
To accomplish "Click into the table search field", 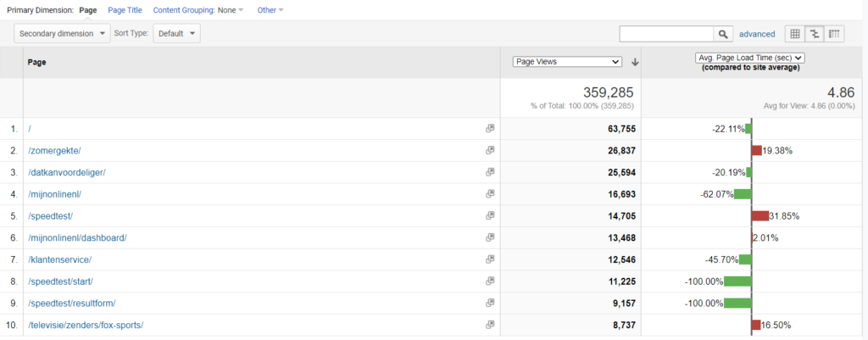I will tap(666, 34).
